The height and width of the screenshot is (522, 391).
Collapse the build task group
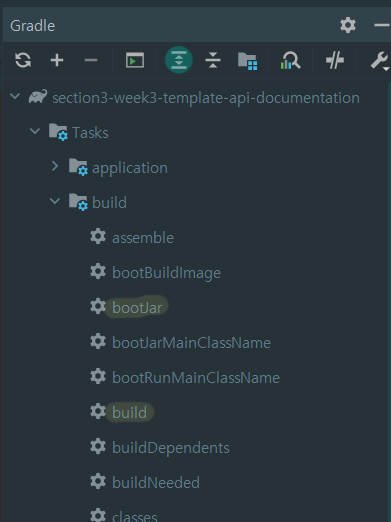point(55,201)
